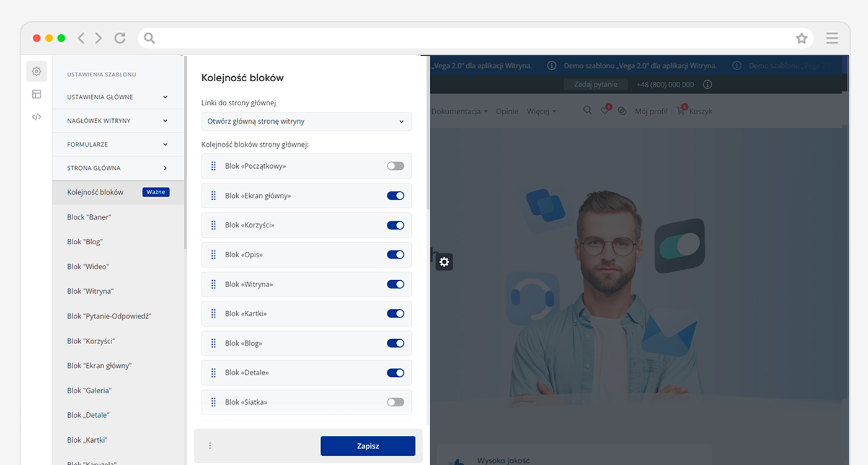Expand the Ustawienia główne section
Viewport: 868px width, 465px height.
pos(118,97)
